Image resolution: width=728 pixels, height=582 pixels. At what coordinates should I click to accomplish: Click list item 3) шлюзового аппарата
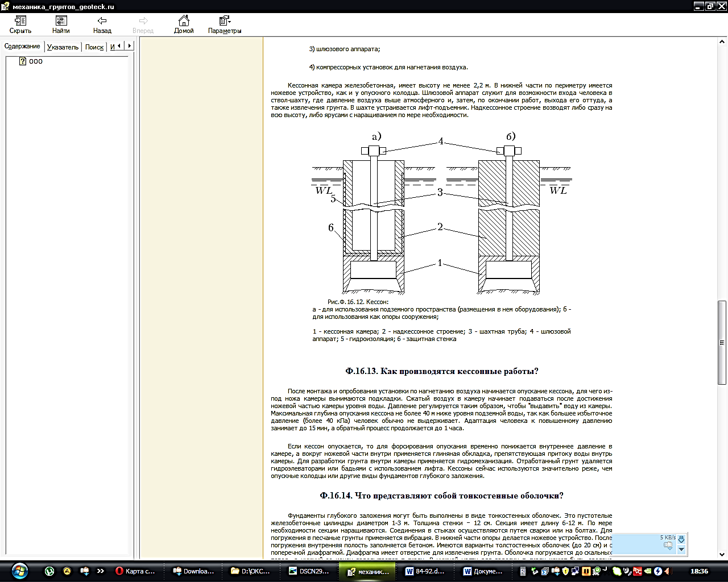(344, 49)
